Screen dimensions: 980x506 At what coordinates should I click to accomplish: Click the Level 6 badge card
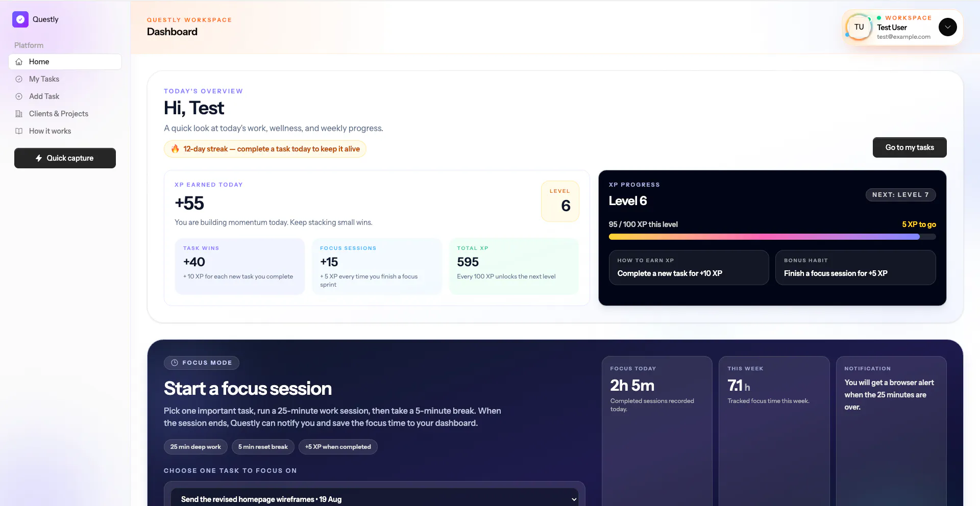coord(560,201)
